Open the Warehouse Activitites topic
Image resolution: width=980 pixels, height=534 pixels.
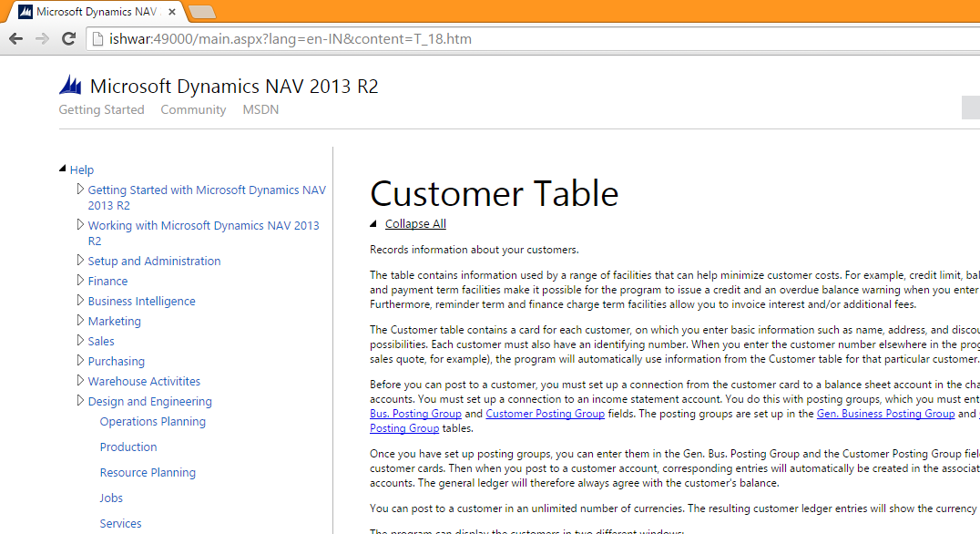(x=144, y=382)
